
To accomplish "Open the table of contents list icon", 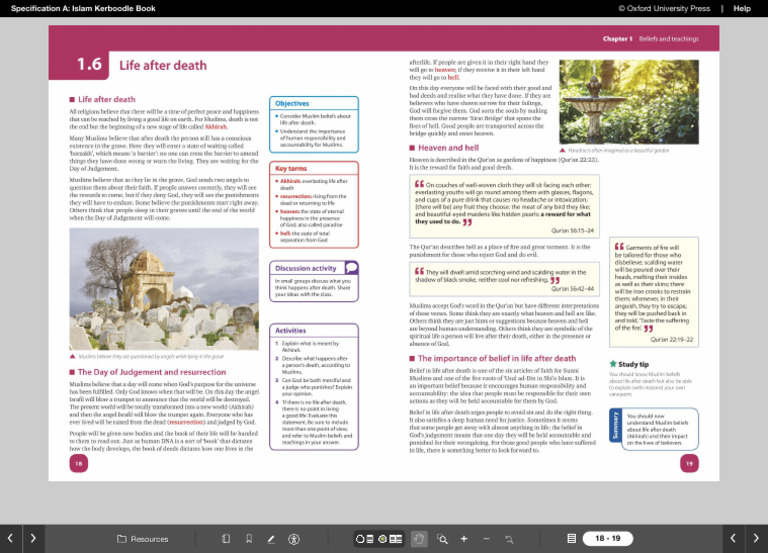I will click(571, 538).
